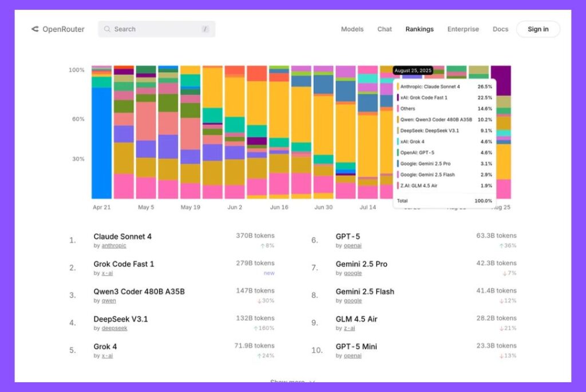Open the anthropic author link
Screen dimensions: 586x392
click(114, 246)
